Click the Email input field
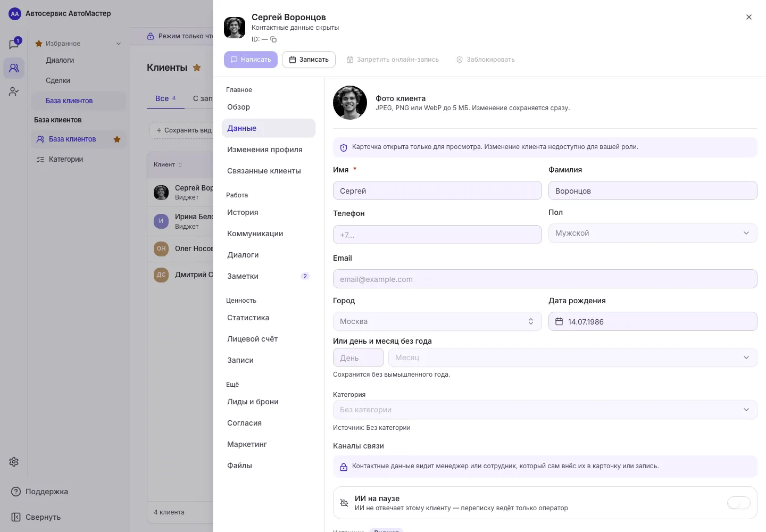 tap(545, 279)
